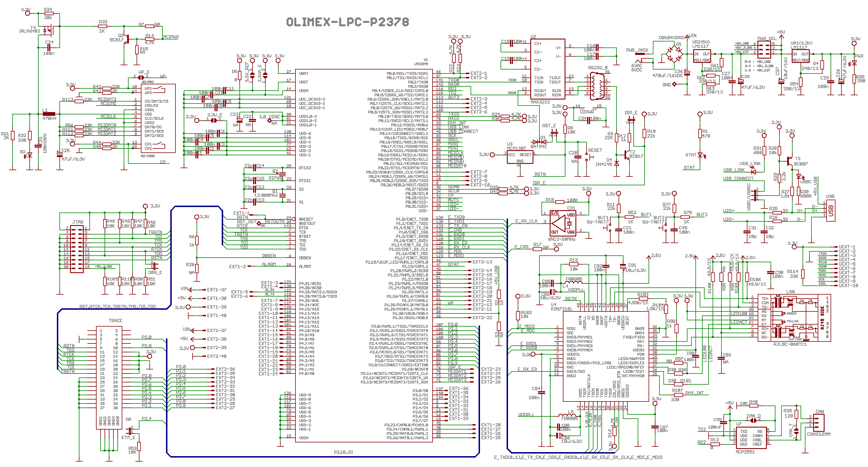Image resolution: width=868 pixels, height=467 pixels.
Task: Click the DB9 connector symbol under RS232_0
Action: point(597,86)
